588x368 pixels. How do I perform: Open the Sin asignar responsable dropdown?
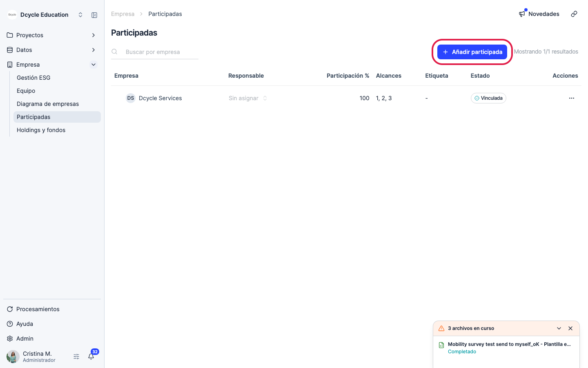(248, 98)
